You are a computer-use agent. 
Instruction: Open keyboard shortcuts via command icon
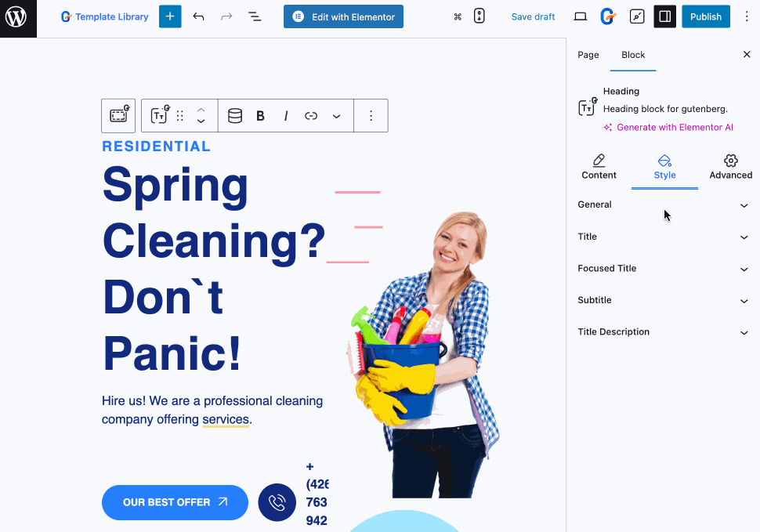pyautogui.click(x=458, y=15)
